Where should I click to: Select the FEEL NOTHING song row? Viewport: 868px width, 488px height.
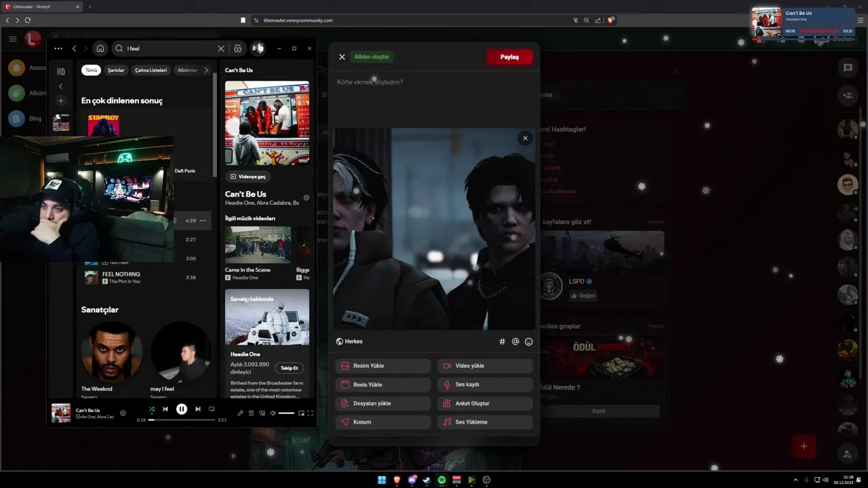coord(146,277)
